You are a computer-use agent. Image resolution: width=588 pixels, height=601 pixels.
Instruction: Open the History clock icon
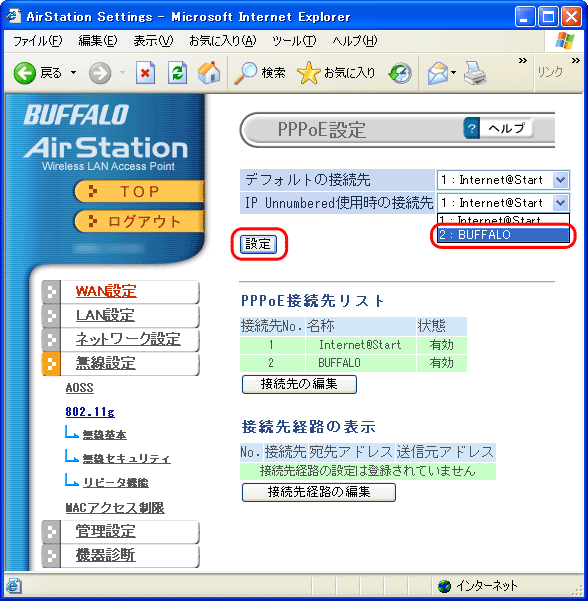[400, 73]
